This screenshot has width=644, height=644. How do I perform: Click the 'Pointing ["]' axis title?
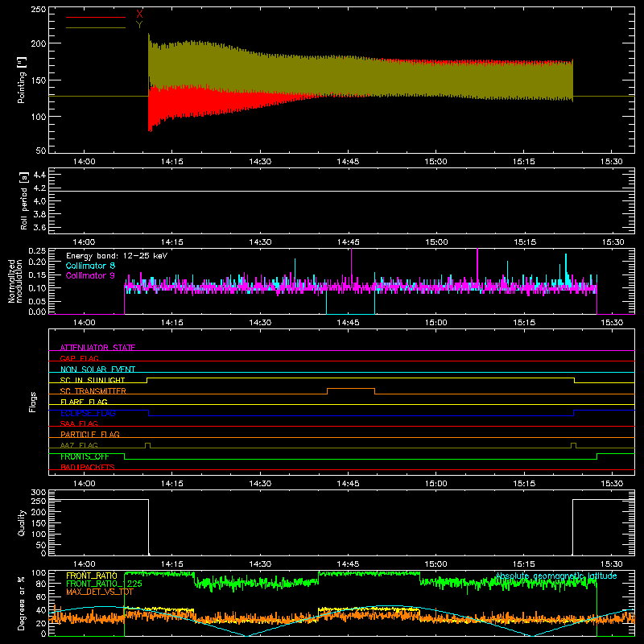22,80
